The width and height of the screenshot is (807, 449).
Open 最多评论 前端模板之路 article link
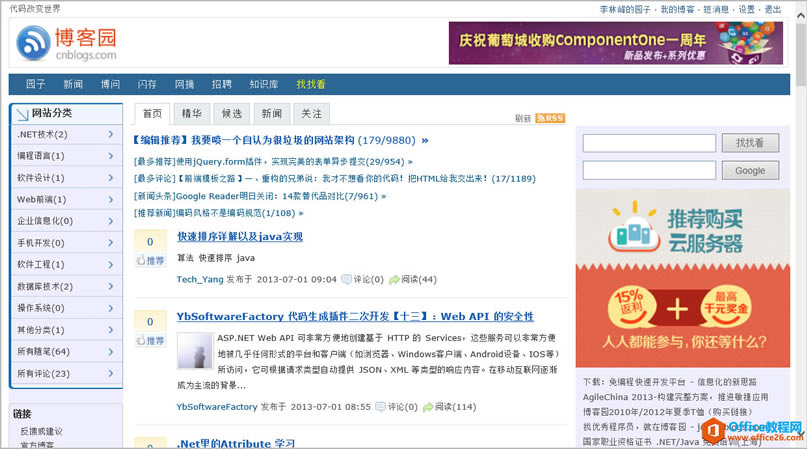pyautogui.click(x=335, y=179)
